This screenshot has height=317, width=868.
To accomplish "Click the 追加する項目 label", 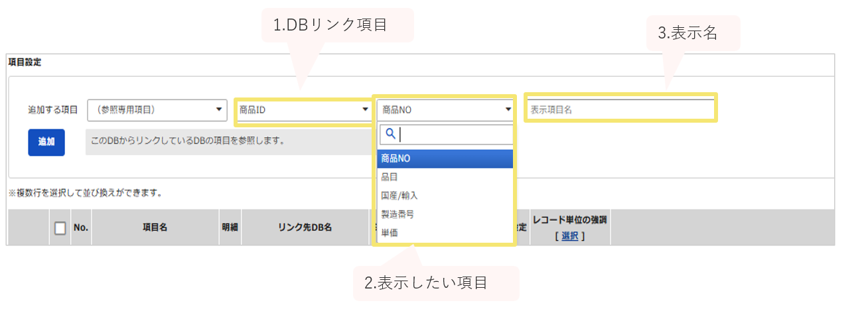I will pos(53,109).
